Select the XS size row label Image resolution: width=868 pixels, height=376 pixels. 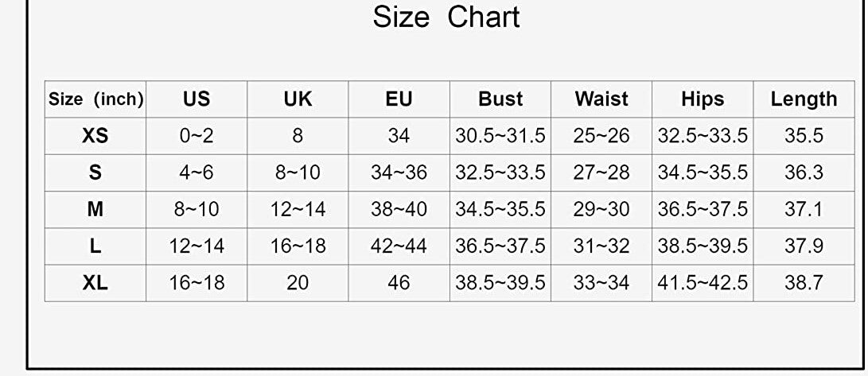(95, 136)
